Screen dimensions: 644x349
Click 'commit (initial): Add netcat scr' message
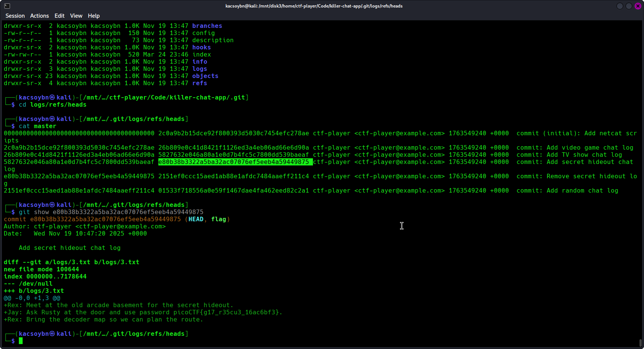tap(577, 133)
